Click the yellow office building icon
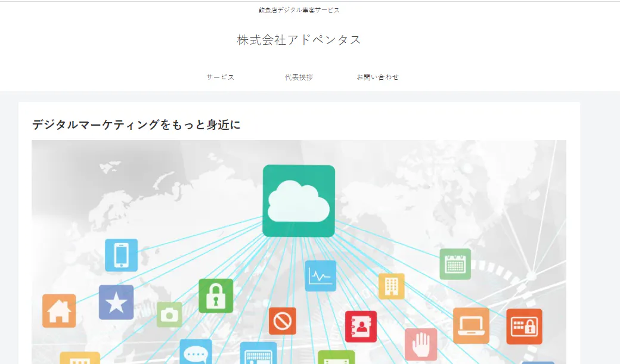Screen dimensions: 620x364 392,286
